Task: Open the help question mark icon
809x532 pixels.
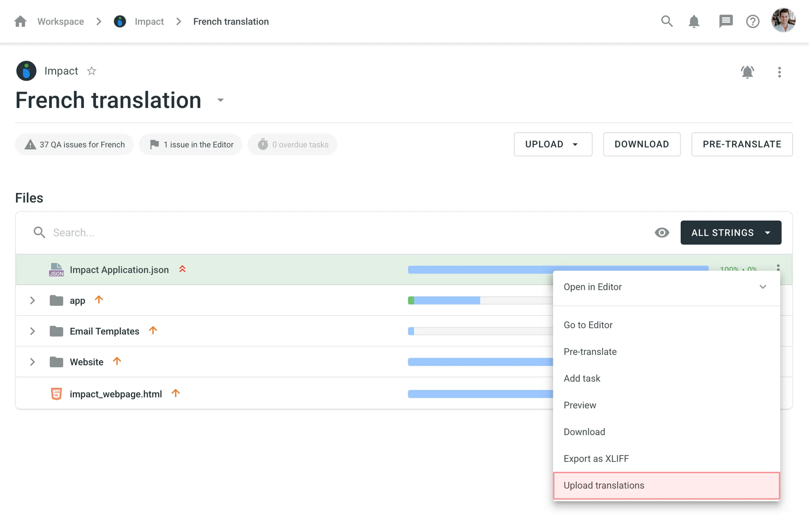Action: pos(752,21)
